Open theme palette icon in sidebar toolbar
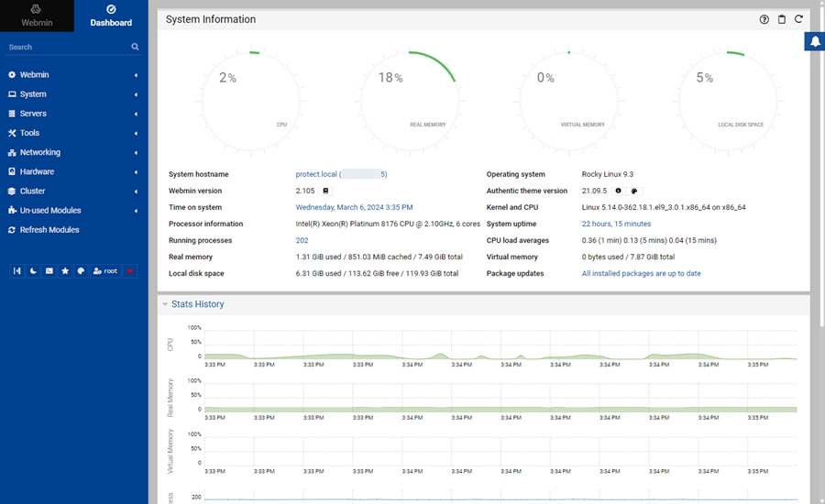Screen dimensions: 825x504 point(81,271)
